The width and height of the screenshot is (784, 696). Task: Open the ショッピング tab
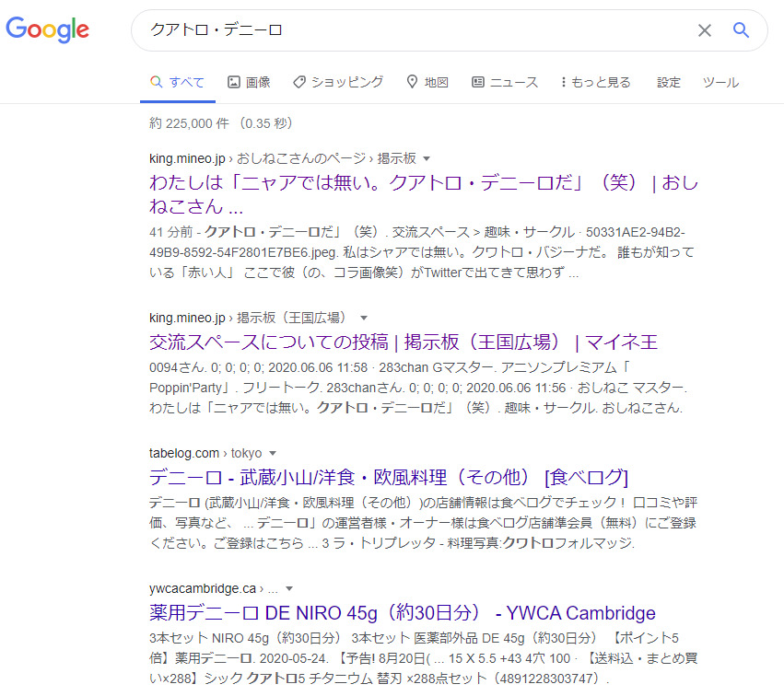(x=338, y=83)
